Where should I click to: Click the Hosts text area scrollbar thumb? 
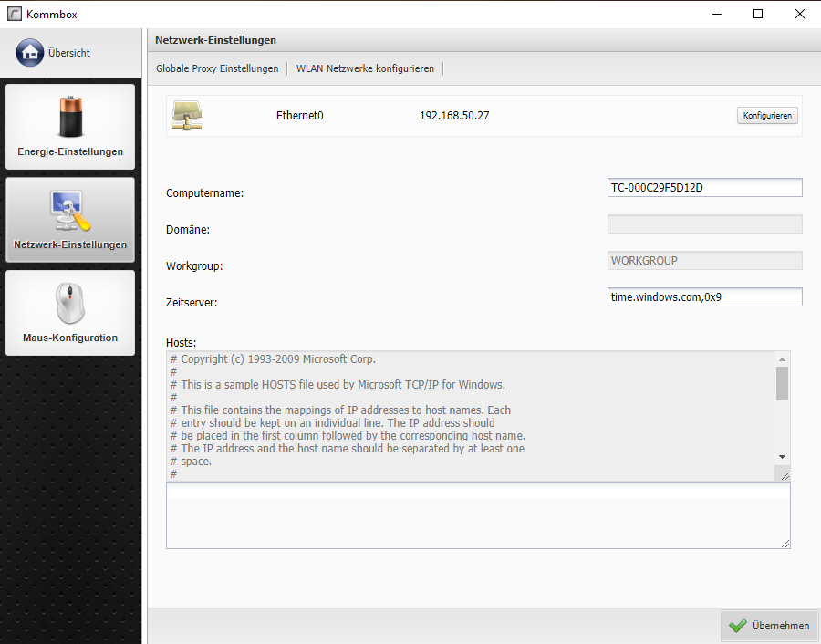pos(782,383)
